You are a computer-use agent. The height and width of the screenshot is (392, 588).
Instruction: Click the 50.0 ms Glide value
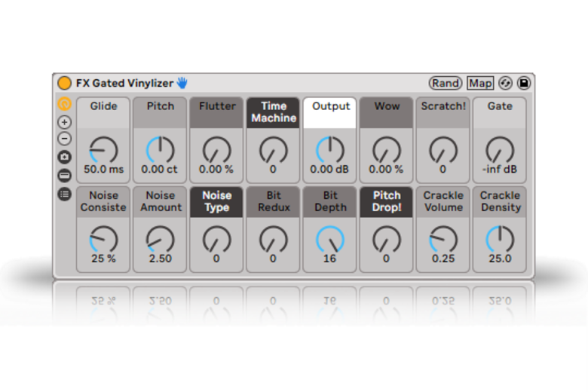103,170
